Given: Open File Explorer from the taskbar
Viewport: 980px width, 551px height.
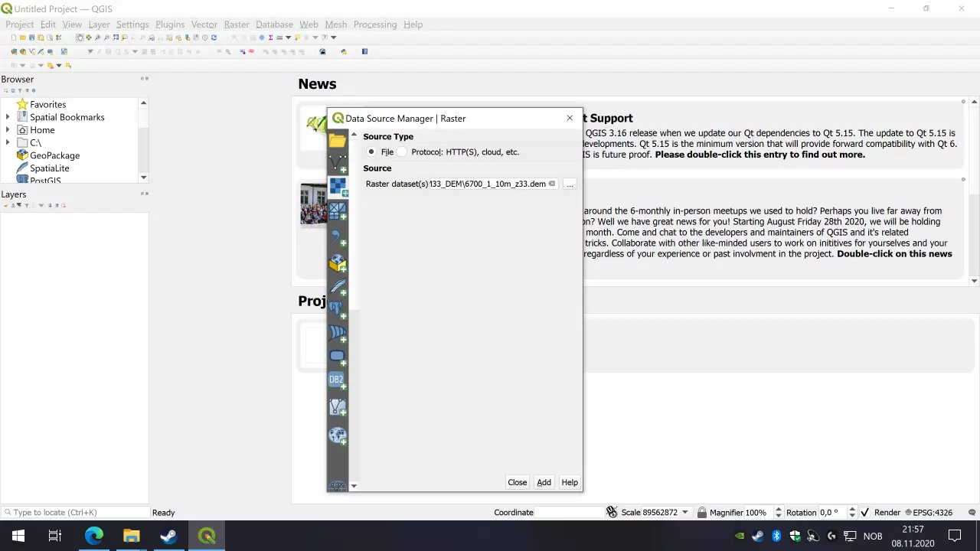Looking at the screenshot, I should click(x=132, y=536).
